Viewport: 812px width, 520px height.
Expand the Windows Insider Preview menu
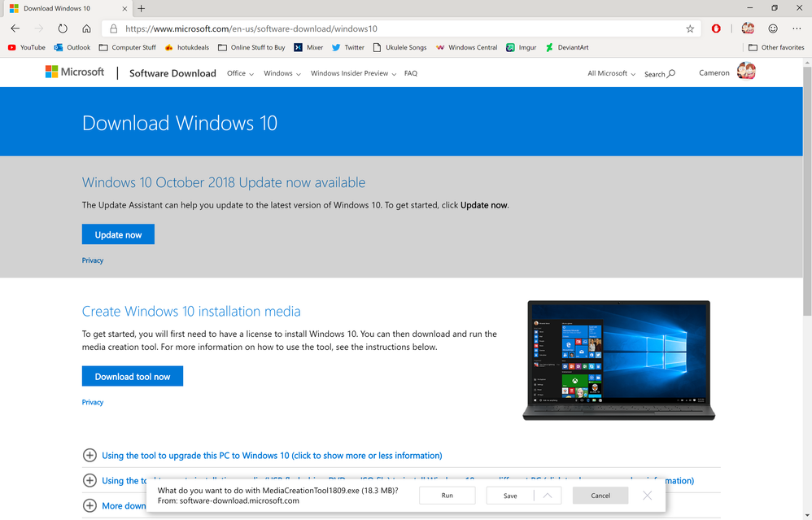tap(354, 73)
